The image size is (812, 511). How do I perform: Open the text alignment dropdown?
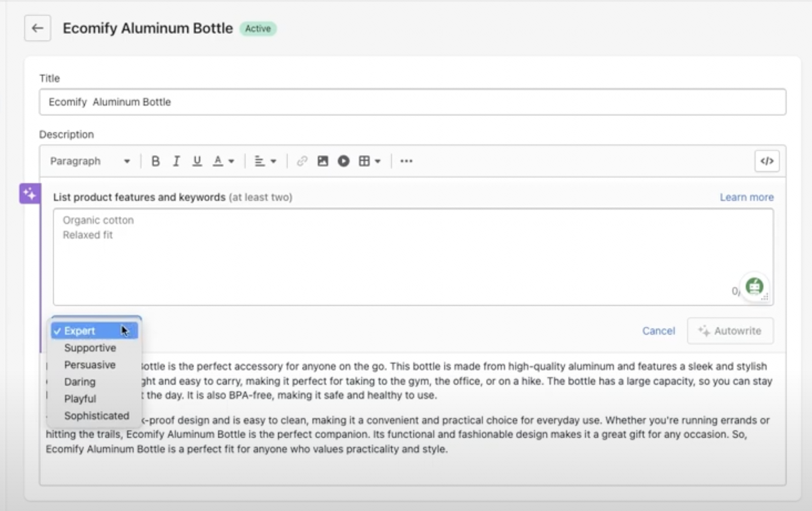(265, 161)
